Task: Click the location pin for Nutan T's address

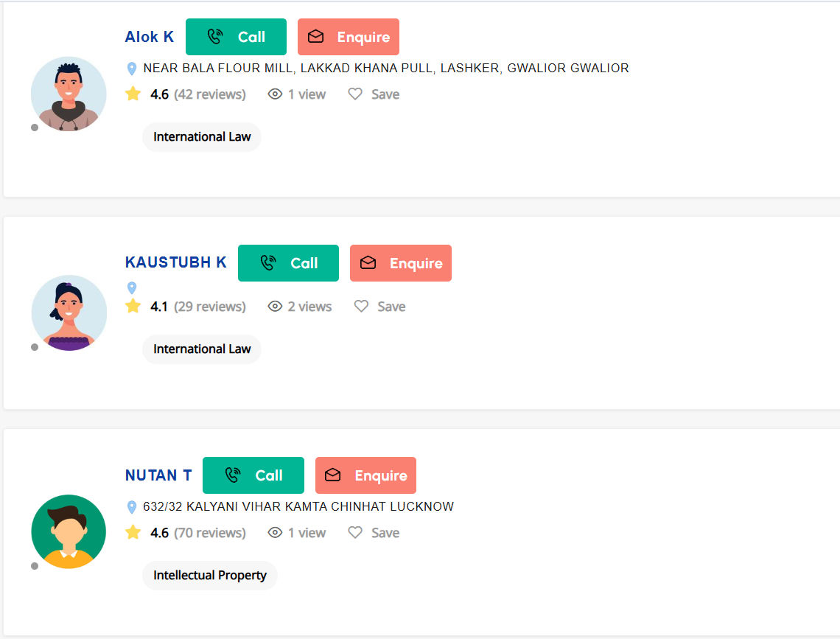Action: (x=132, y=507)
